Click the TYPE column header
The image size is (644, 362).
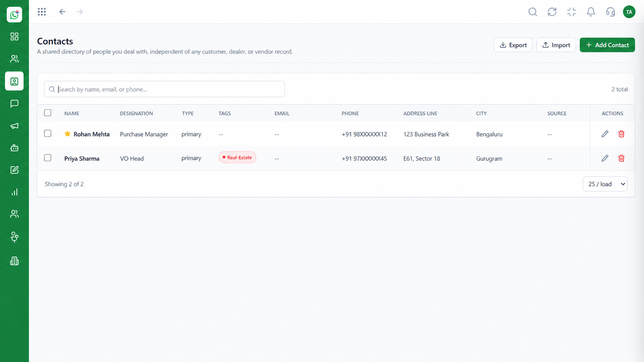tap(188, 113)
